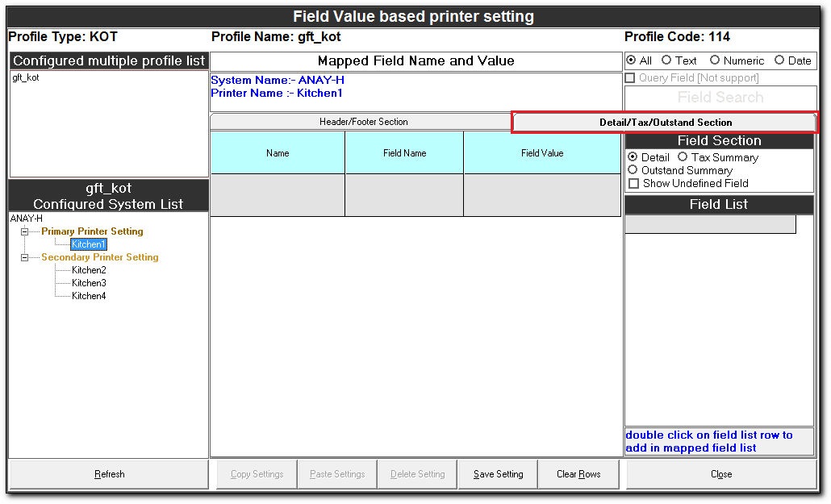Collapse the Primary Printer Setting node
The width and height of the screenshot is (831, 504).
(25, 231)
